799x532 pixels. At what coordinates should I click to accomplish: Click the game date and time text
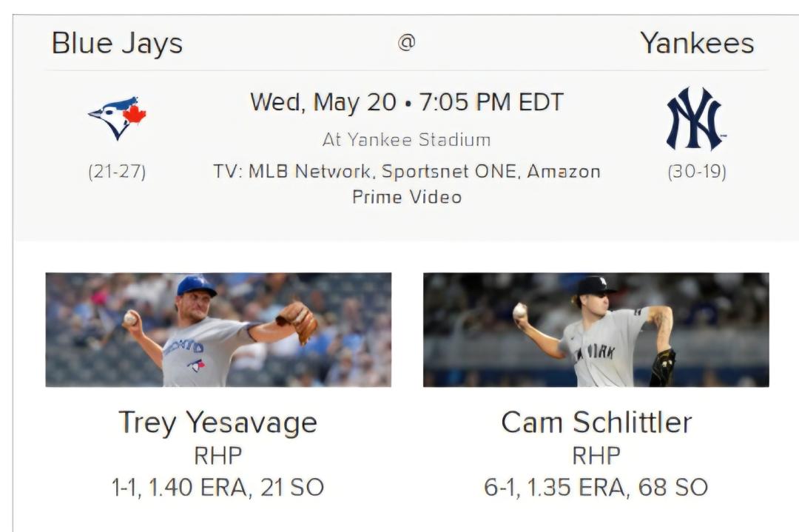click(407, 102)
